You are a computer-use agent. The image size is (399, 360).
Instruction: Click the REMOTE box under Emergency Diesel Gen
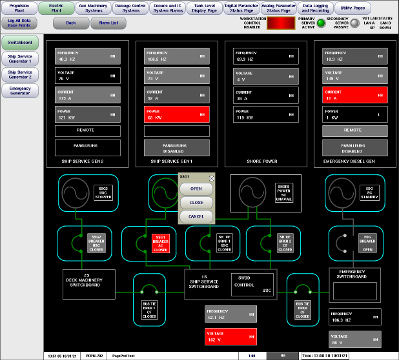tap(355, 131)
